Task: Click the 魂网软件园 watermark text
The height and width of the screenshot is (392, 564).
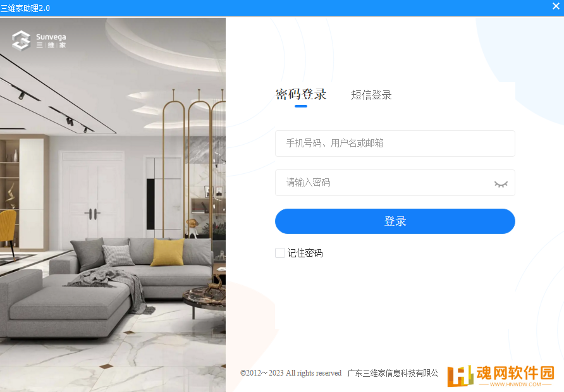Action: pos(515,373)
